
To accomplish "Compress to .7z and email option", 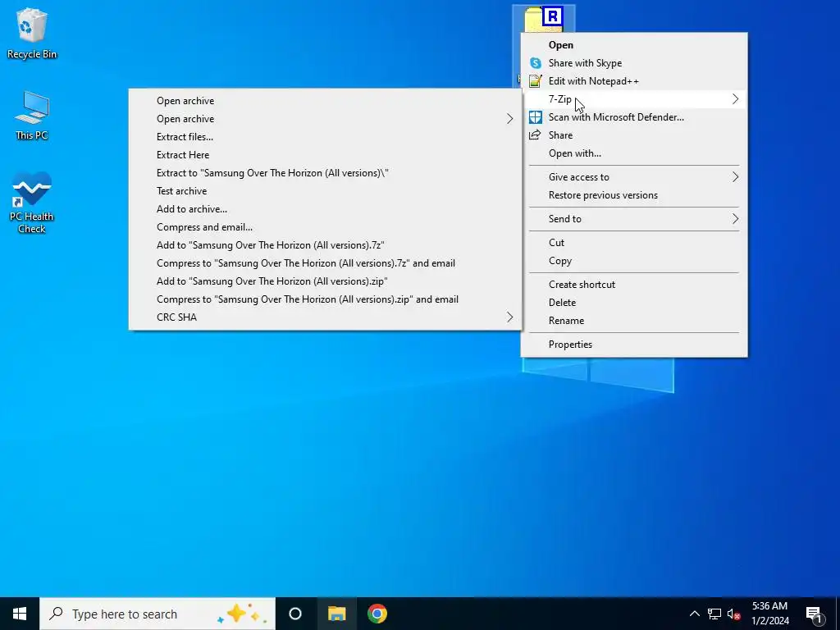I will click(325, 263).
